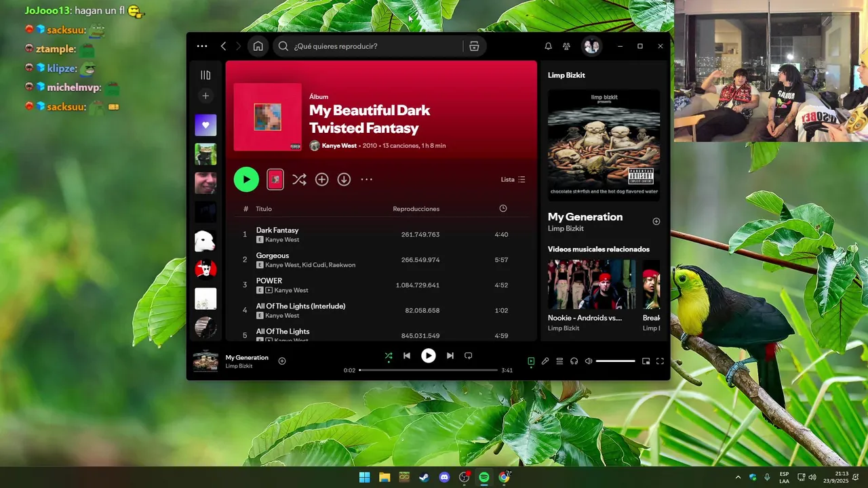Click now playing cover in player bar
Image resolution: width=868 pixels, height=488 pixels.
pos(205,361)
